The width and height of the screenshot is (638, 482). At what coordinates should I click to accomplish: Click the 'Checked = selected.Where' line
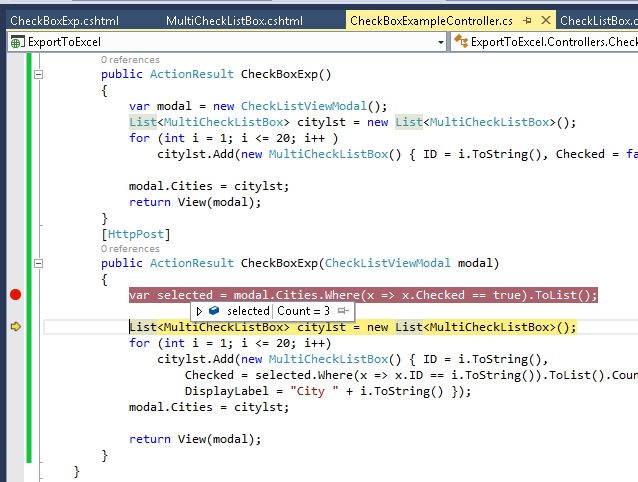point(411,375)
